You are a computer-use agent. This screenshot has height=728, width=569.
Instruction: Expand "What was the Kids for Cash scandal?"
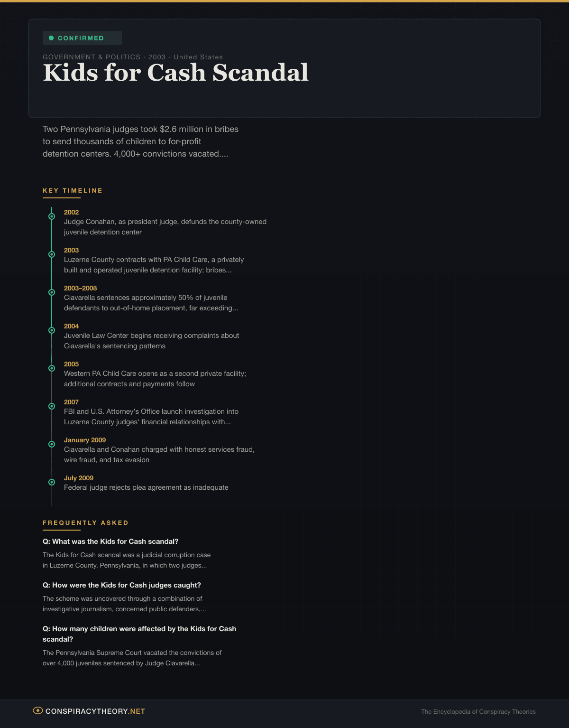110,541
